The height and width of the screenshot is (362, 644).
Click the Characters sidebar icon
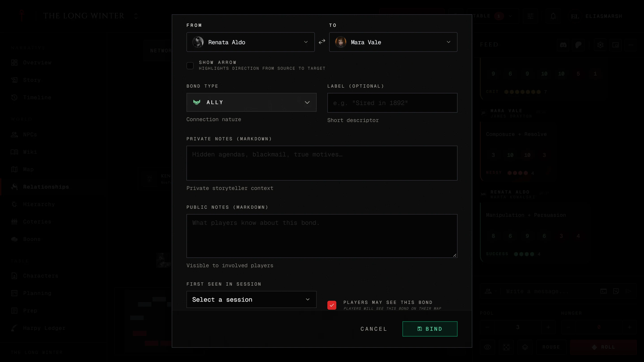(14, 276)
